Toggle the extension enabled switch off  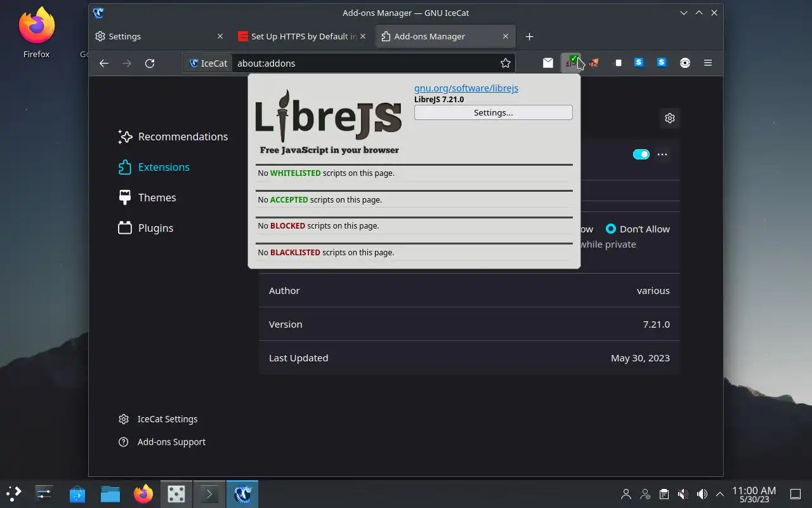(x=641, y=154)
